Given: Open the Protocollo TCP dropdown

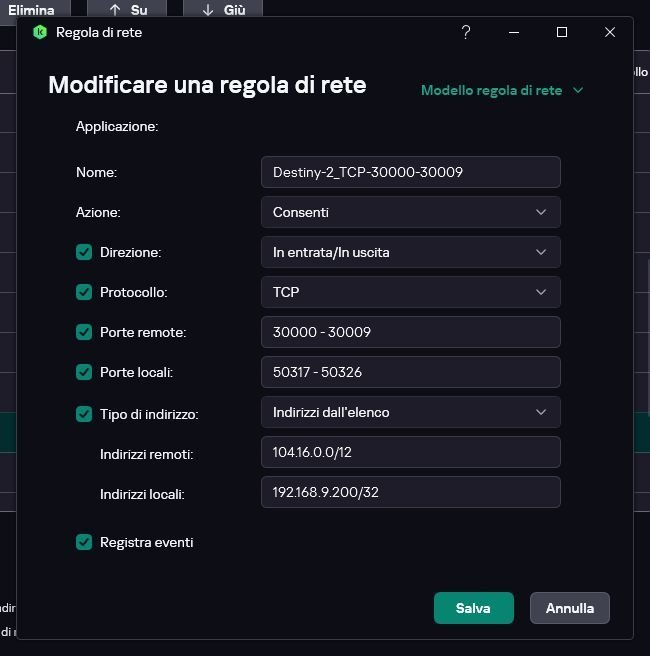Looking at the screenshot, I should tap(410, 292).
